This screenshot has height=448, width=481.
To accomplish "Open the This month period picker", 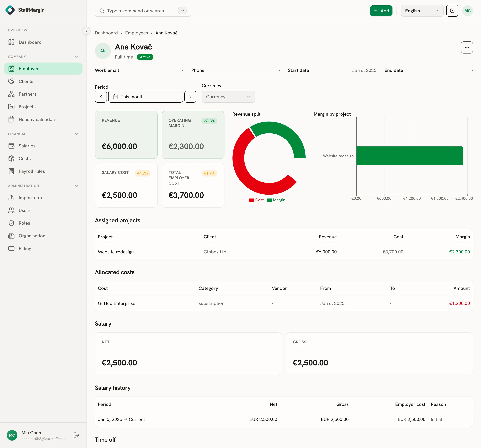I will [146, 97].
